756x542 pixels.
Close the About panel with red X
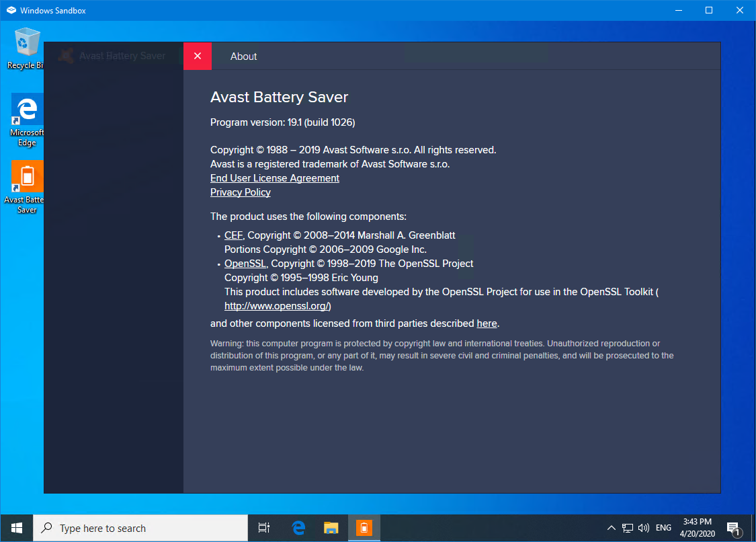tap(197, 56)
